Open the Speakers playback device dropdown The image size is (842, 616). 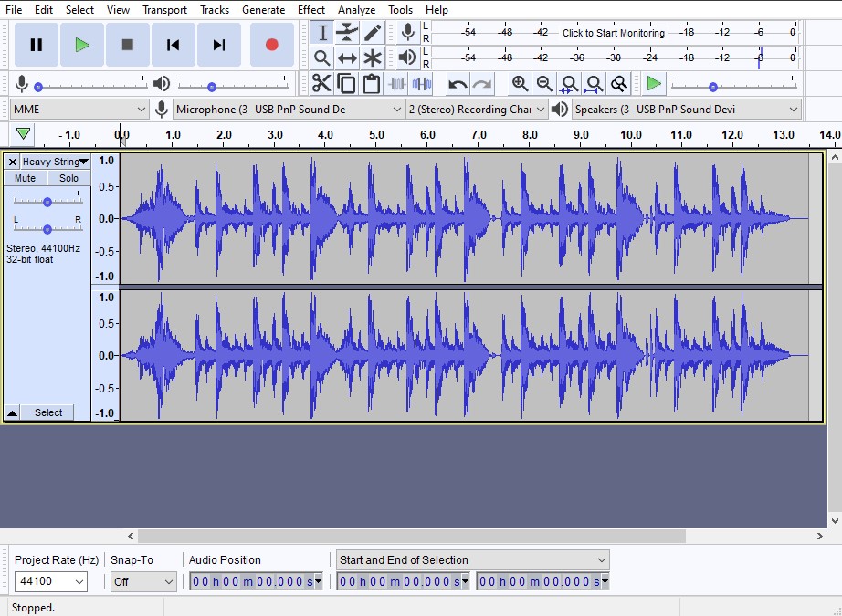686,110
